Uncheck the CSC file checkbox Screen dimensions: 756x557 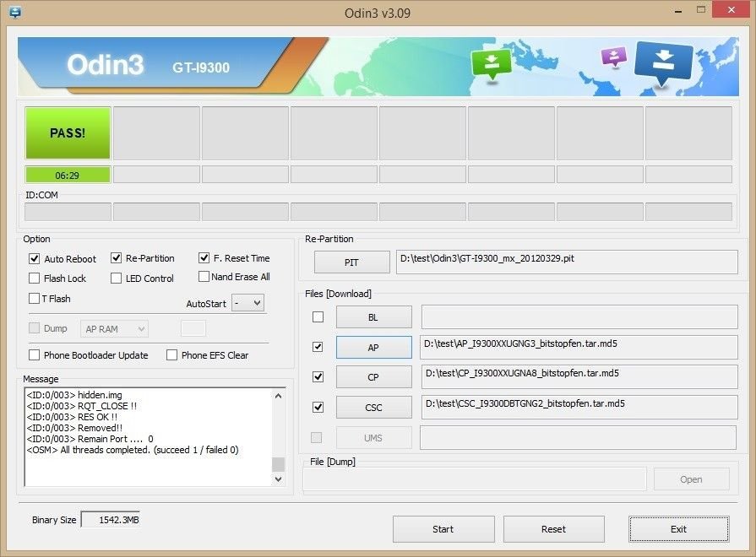[318, 407]
